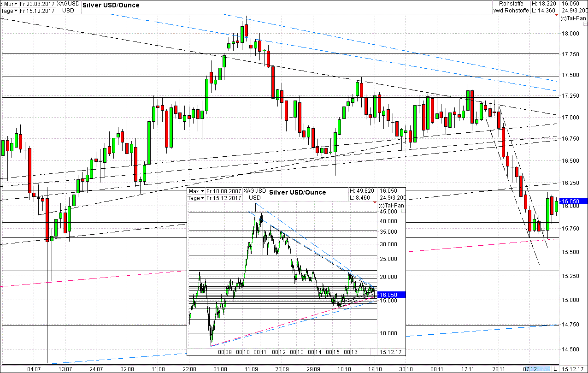
Task: Click the 16.500 price axis label
Action: (570, 160)
